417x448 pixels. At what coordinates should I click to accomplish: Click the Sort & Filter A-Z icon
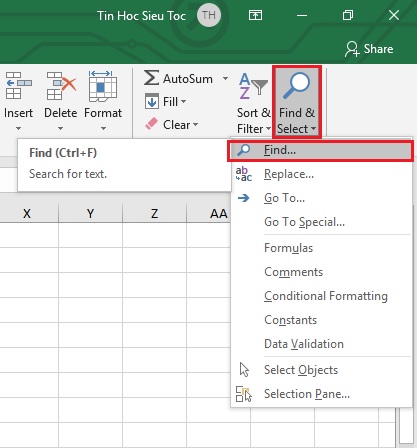(x=253, y=86)
